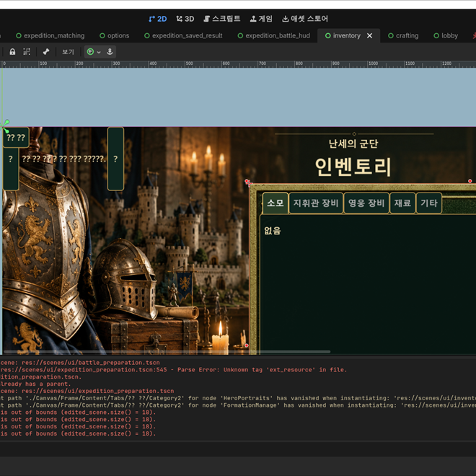476x476 pixels.
Task: Select the 지휘관 장비 inventory tab
Action: click(316, 203)
